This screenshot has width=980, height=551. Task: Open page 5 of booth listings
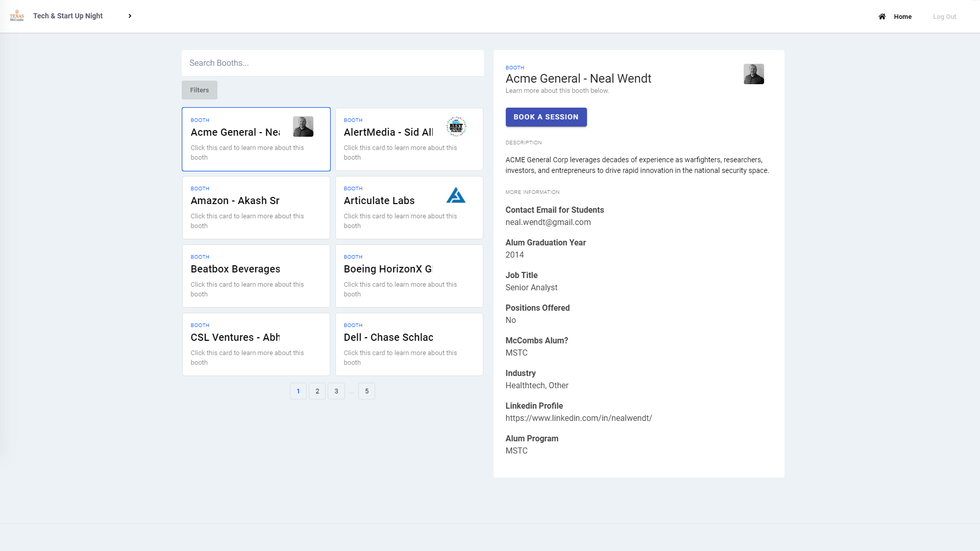[367, 391]
